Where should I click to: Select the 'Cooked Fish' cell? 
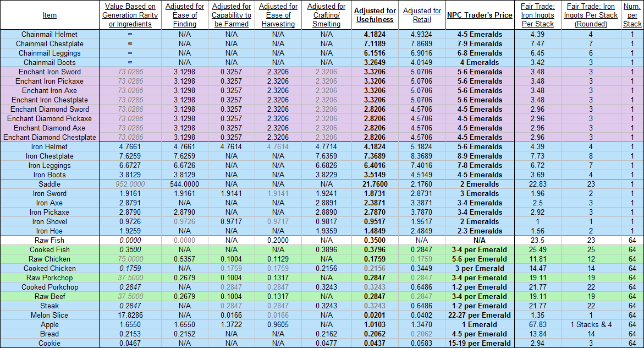tap(49, 249)
